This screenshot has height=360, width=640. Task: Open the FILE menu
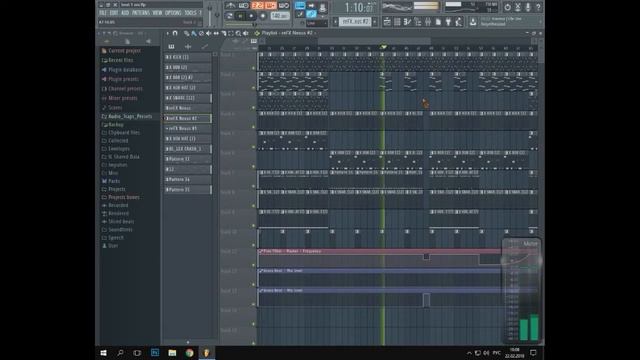point(103,13)
